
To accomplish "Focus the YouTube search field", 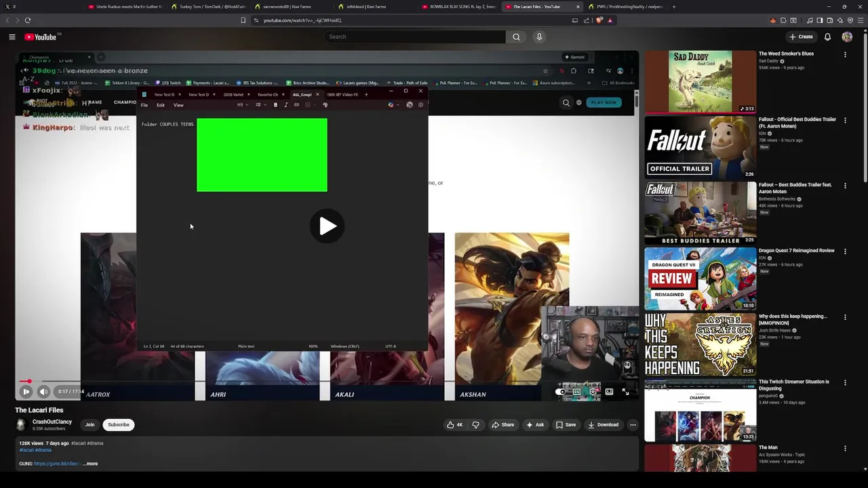I will (415, 37).
